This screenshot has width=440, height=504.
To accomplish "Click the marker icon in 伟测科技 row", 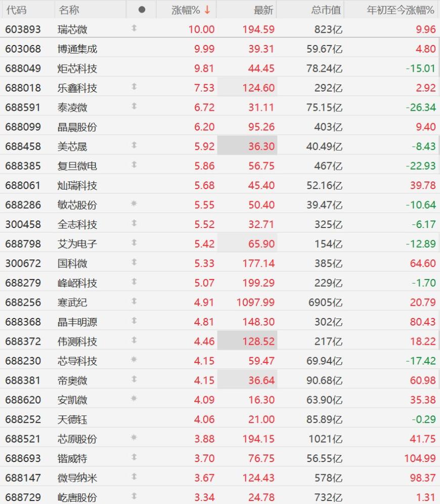I will click(x=134, y=340).
